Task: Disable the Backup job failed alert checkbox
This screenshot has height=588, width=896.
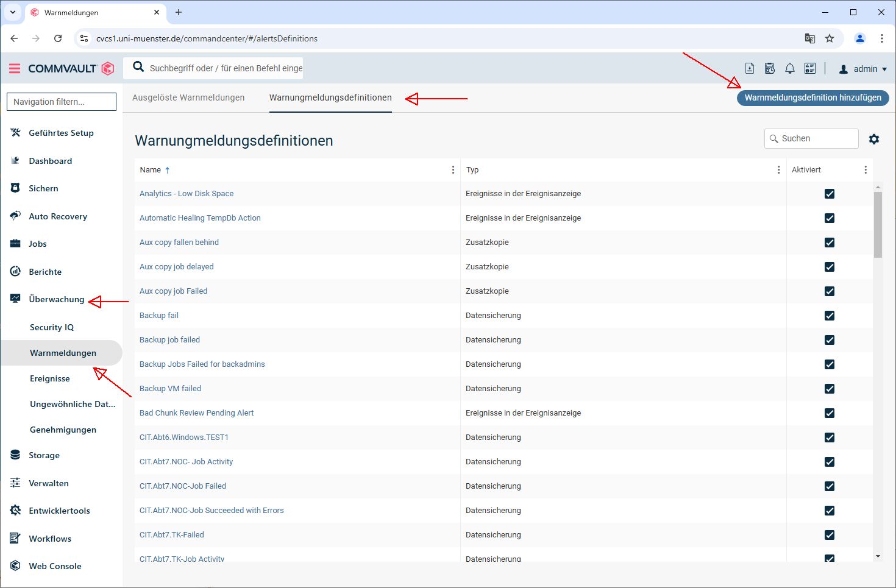Action: (830, 340)
